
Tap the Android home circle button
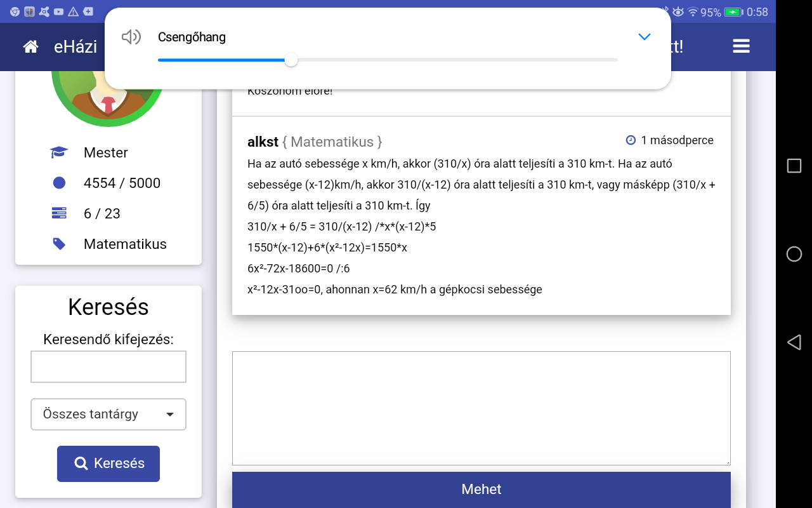click(794, 255)
